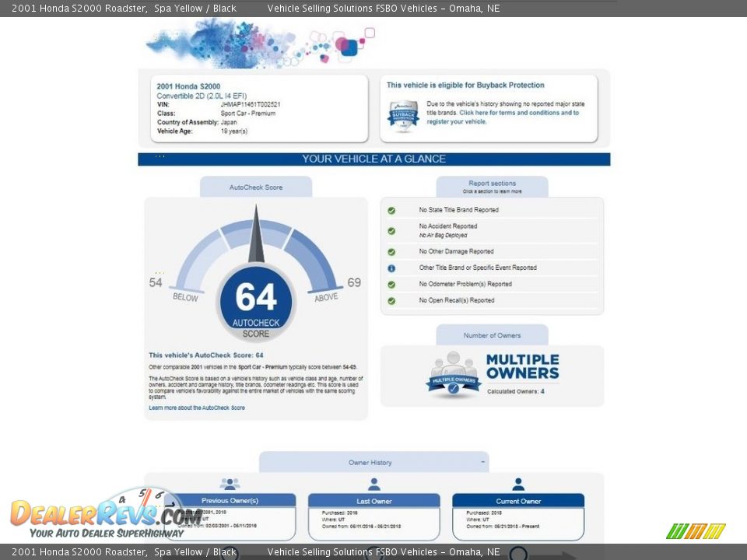Click the Country of Assembly value Japan
Image resolution: width=747 pixels, height=560 pixels.
(229, 122)
